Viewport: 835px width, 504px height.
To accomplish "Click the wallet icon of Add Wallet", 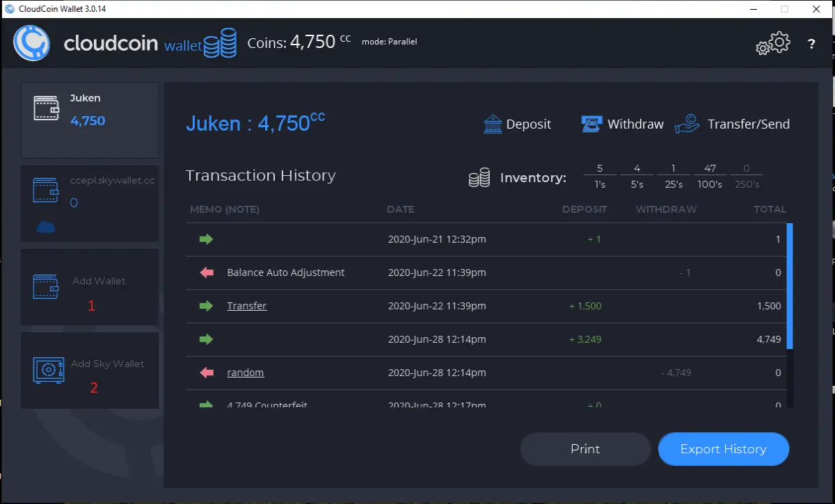I will (x=46, y=287).
